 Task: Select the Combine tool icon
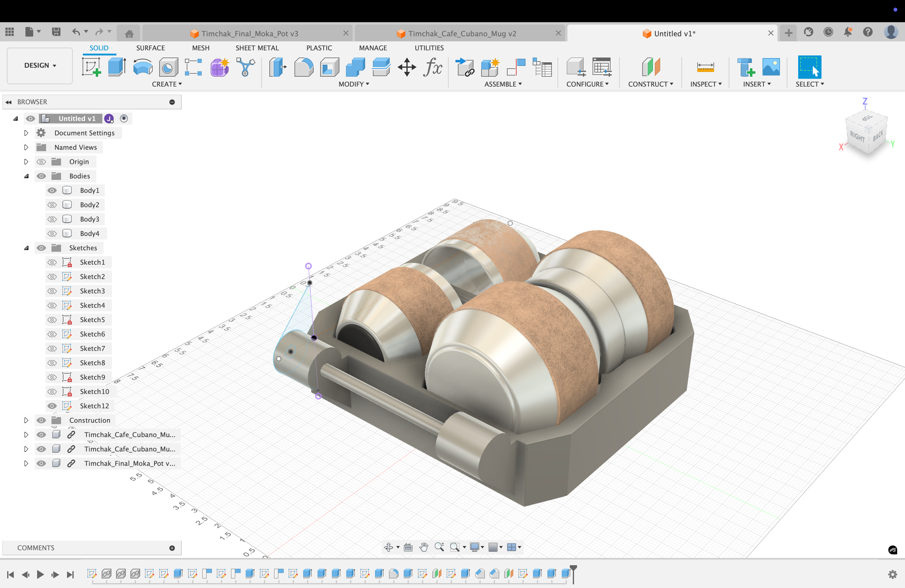coord(355,67)
